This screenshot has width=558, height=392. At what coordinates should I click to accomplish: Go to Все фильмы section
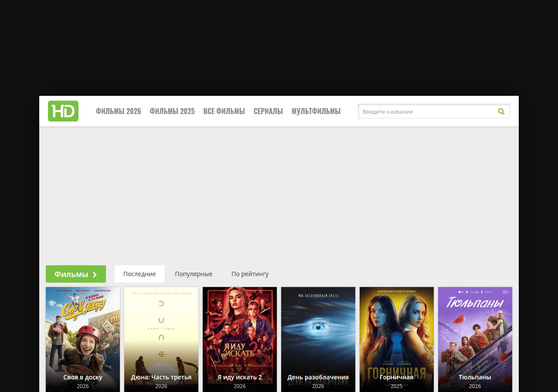[224, 111]
